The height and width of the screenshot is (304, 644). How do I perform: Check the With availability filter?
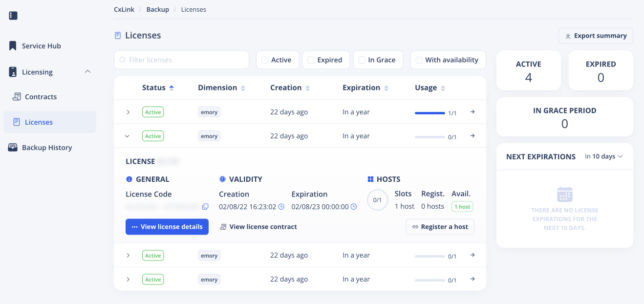[419, 60]
